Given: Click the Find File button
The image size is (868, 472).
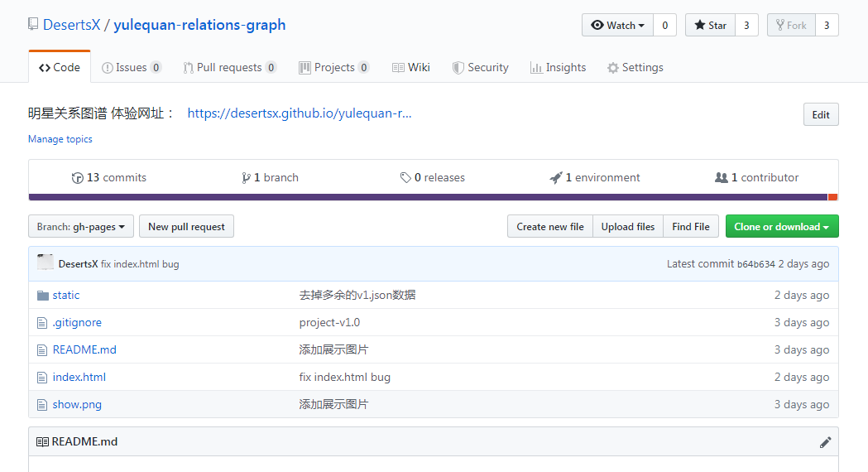Looking at the screenshot, I should point(691,226).
